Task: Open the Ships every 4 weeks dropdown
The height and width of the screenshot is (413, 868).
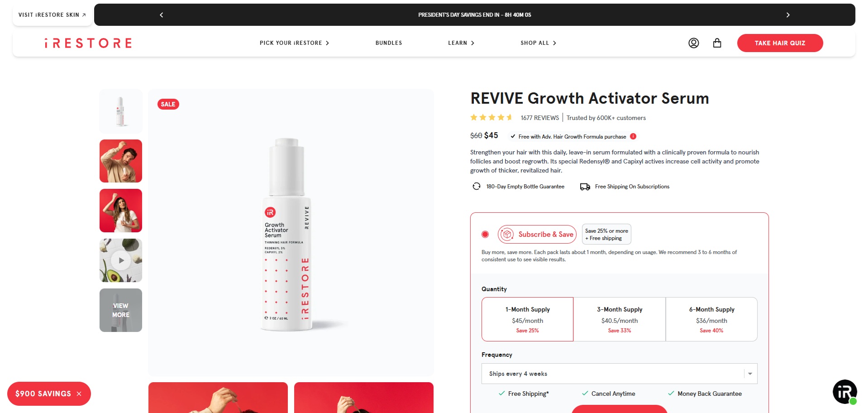Action: [x=619, y=374]
